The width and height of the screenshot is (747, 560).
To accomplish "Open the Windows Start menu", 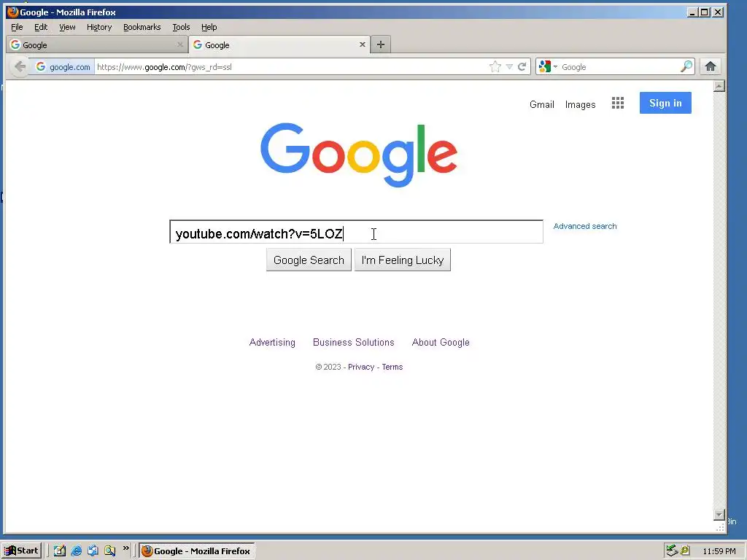I will pos(21,551).
